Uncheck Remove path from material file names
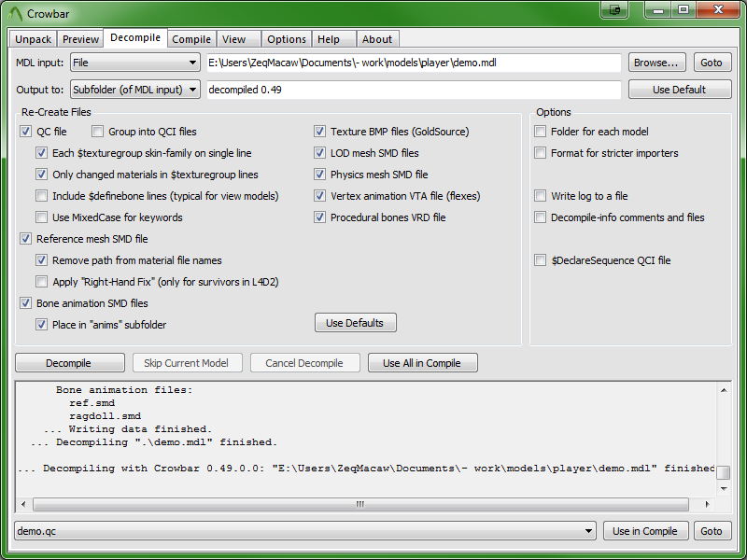Image resolution: width=747 pixels, height=560 pixels. click(x=41, y=260)
